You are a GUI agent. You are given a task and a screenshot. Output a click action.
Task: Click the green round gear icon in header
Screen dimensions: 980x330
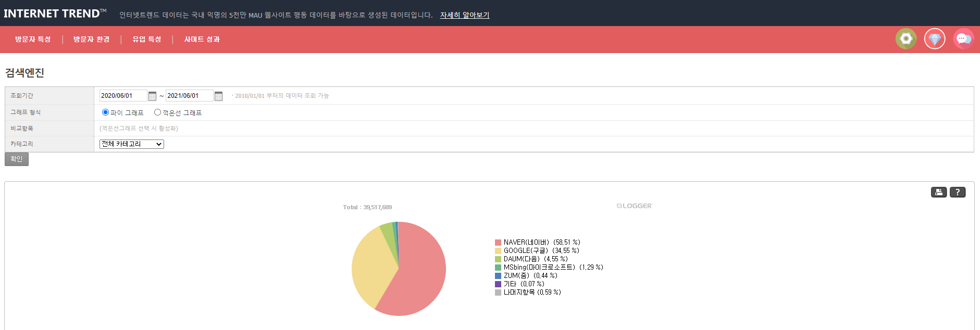(x=906, y=39)
